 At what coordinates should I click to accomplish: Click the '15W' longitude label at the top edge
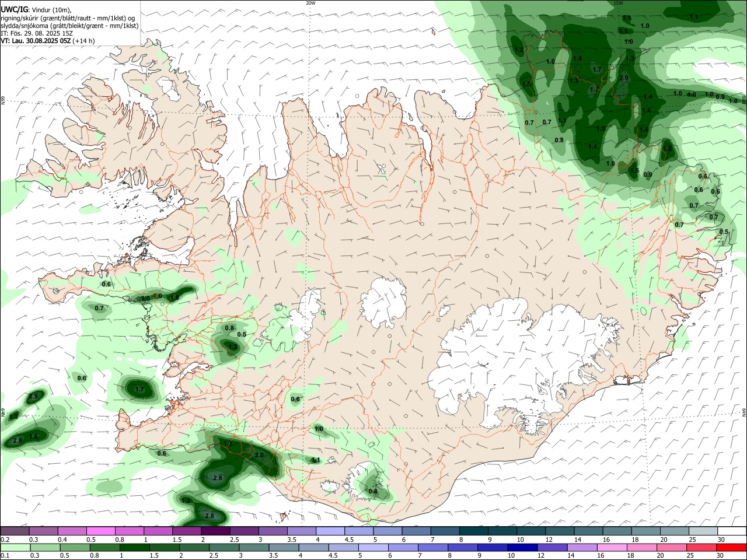(619, 3)
